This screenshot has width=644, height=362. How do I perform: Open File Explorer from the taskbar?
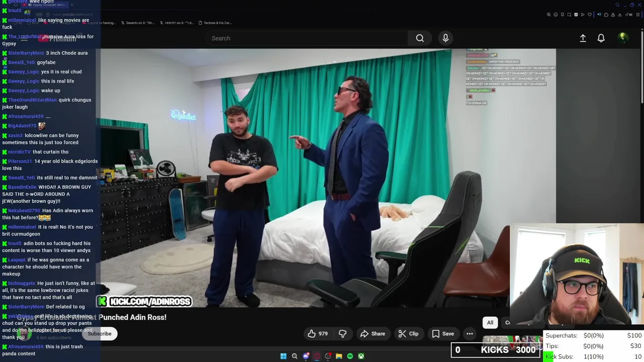click(339, 356)
